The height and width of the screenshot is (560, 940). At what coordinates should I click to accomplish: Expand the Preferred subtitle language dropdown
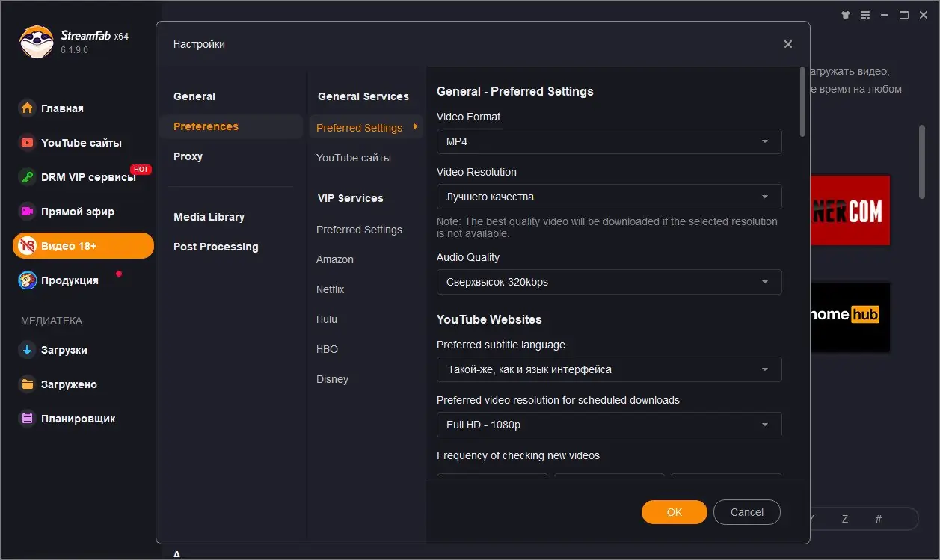tap(609, 369)
